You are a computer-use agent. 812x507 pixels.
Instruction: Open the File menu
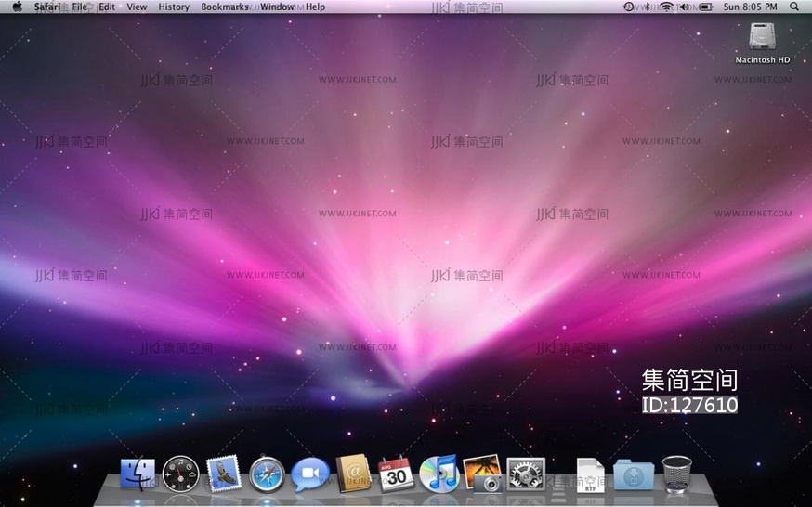79,6
